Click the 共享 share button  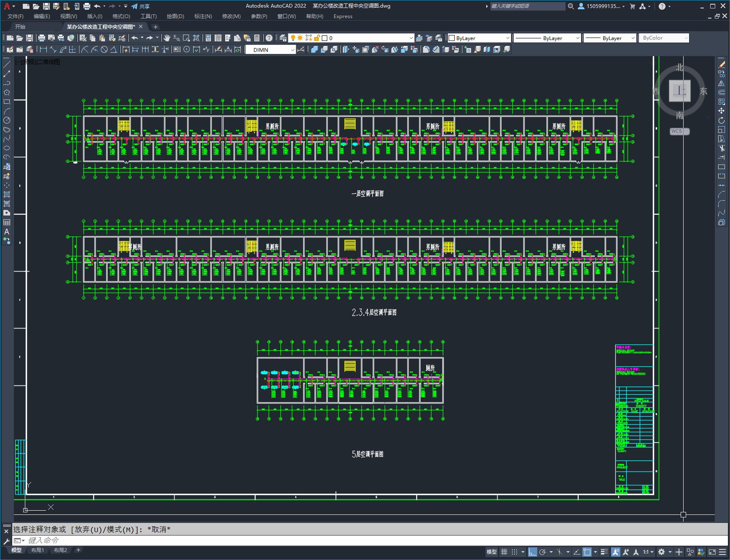pos(140,6)
